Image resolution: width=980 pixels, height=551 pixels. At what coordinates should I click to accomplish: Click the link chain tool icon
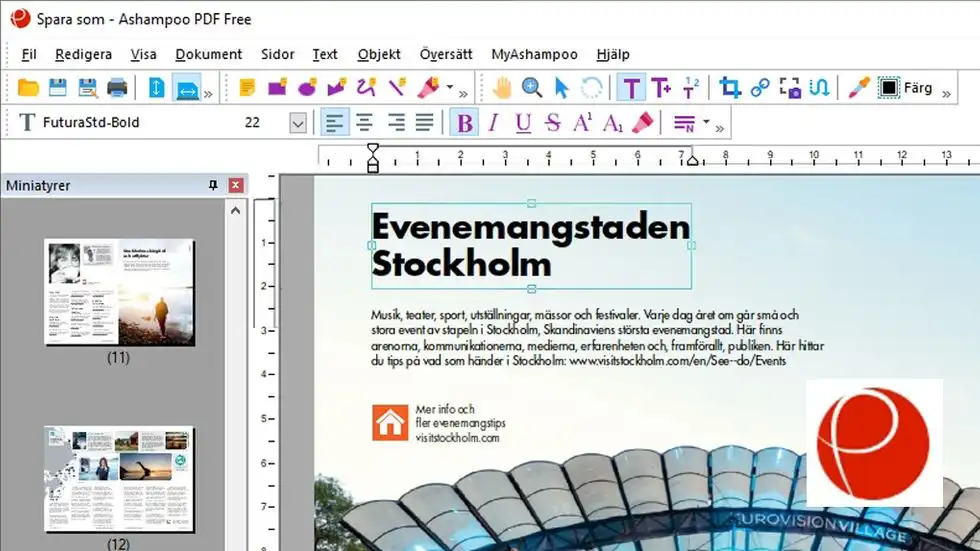coord(759,88)
